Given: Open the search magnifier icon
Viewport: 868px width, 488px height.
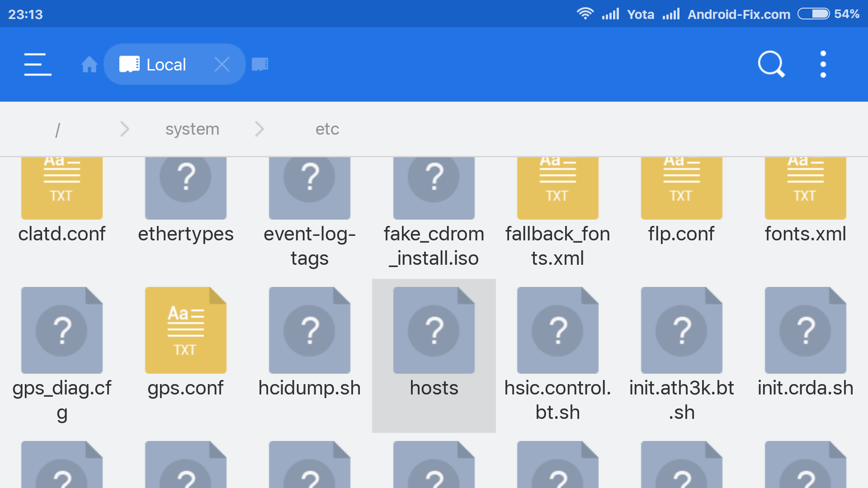Looking at the screenshot, I should (771, 64).
